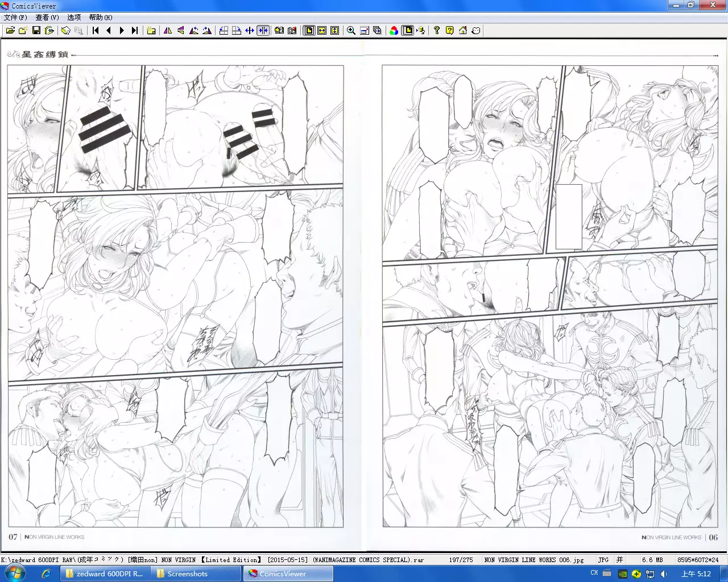Click the magnifier zoom icon
728x582 pixels.
click(x=351, y=31)
